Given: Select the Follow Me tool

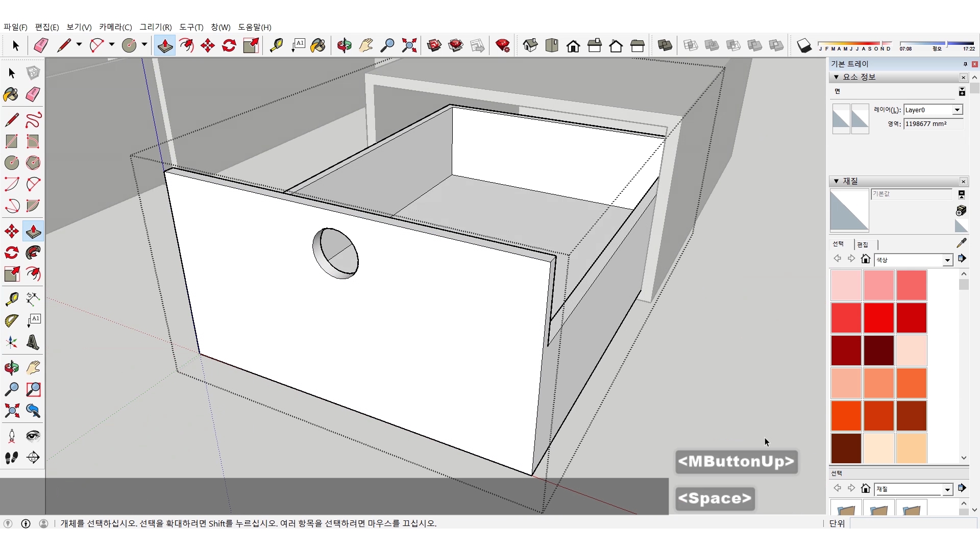Looking at the screenshot, I should 33,253.
